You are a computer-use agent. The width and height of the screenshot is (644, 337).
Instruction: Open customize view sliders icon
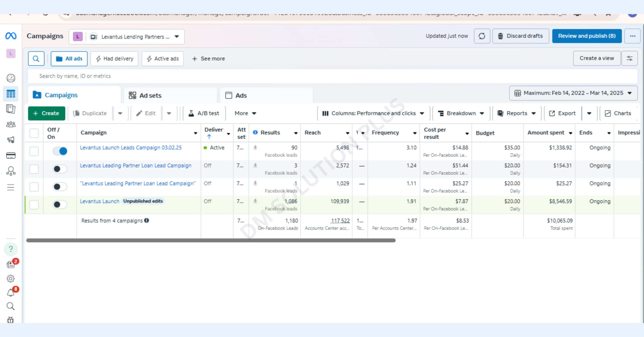tap(629, 58)
